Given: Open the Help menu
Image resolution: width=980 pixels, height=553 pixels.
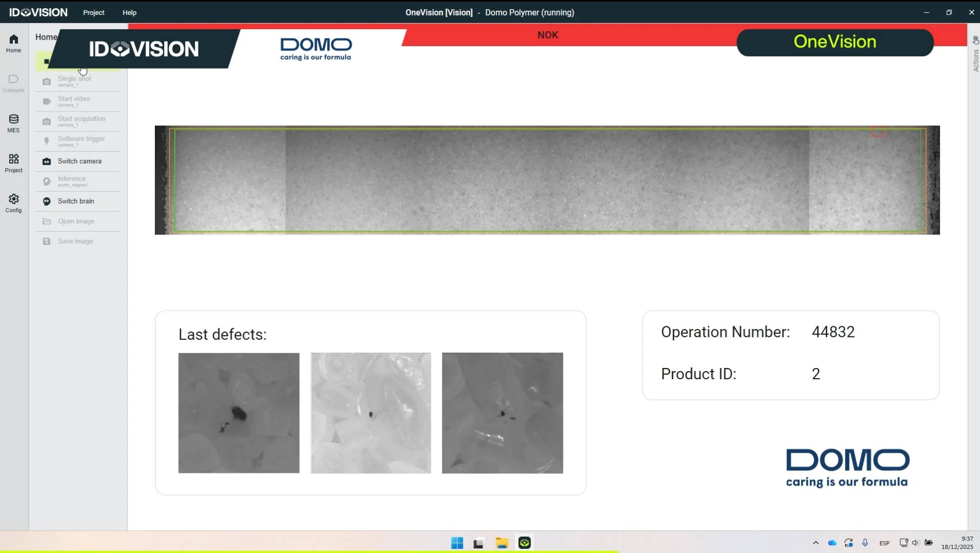Looking at the screenshot, I should [x=130, y=12].
